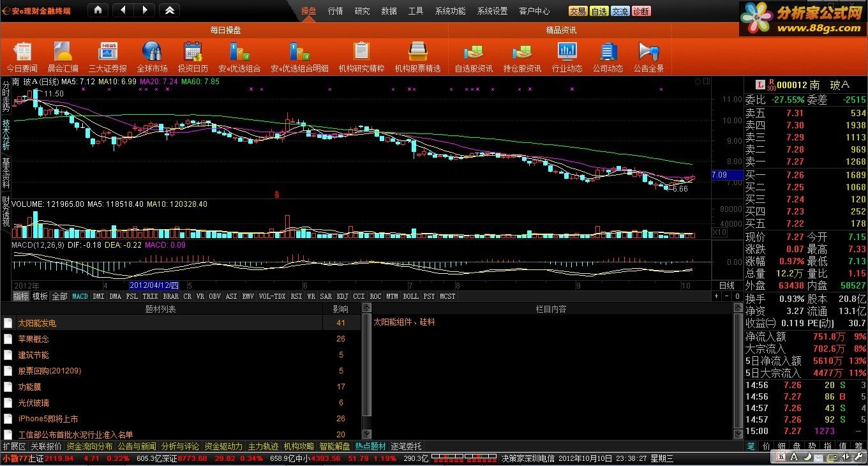
Task: Open the 日线 period selector
Action: 727,285
